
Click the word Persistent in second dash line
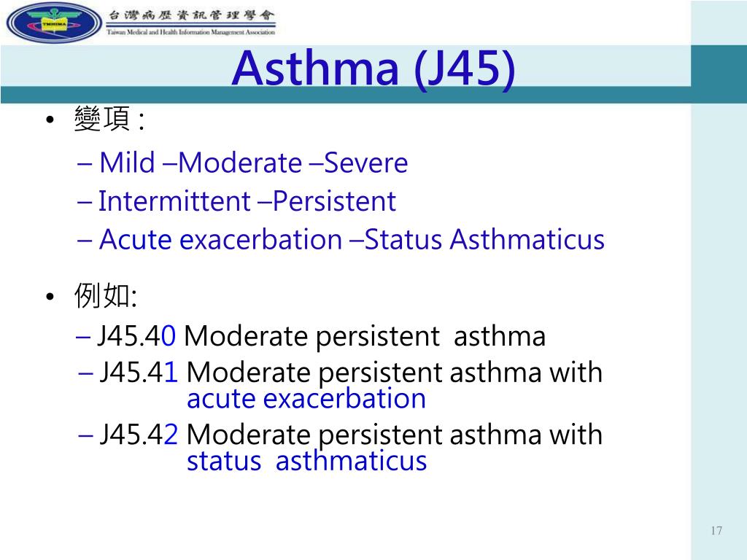(334, 201)
